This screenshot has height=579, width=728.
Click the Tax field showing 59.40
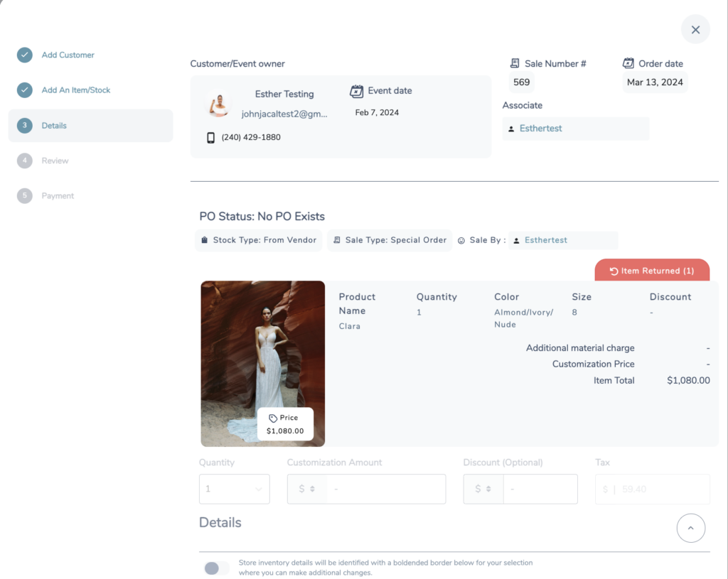(x=653, y=489)
